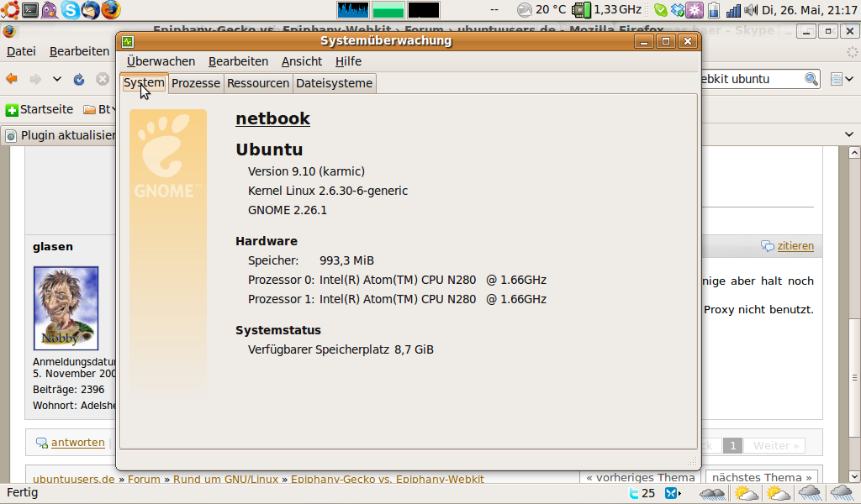
Task: Launch Skype from the top panel
Action: pos(71,9)
